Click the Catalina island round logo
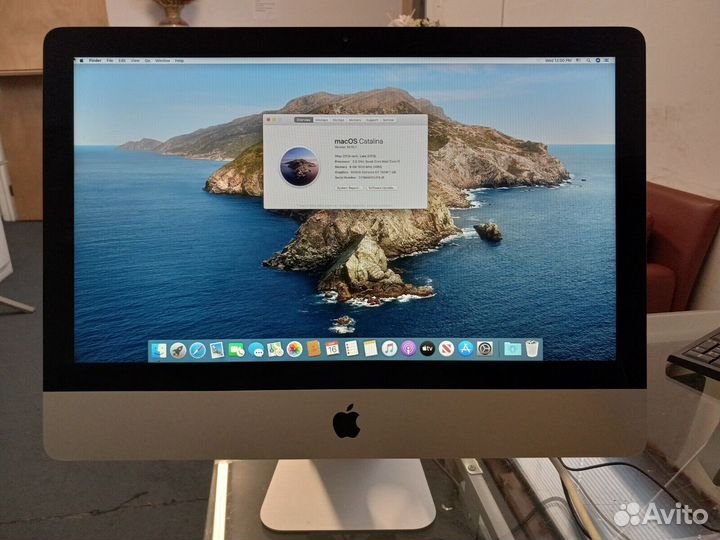720x540 pixels. 299,166
